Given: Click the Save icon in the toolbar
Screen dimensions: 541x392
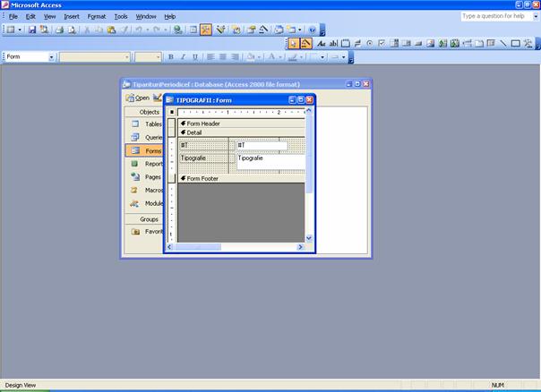Looking at the screenshot, I should coord(32,30).
